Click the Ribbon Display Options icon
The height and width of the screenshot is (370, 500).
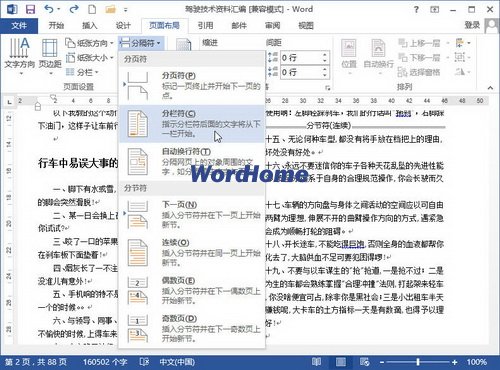point(434,10)
